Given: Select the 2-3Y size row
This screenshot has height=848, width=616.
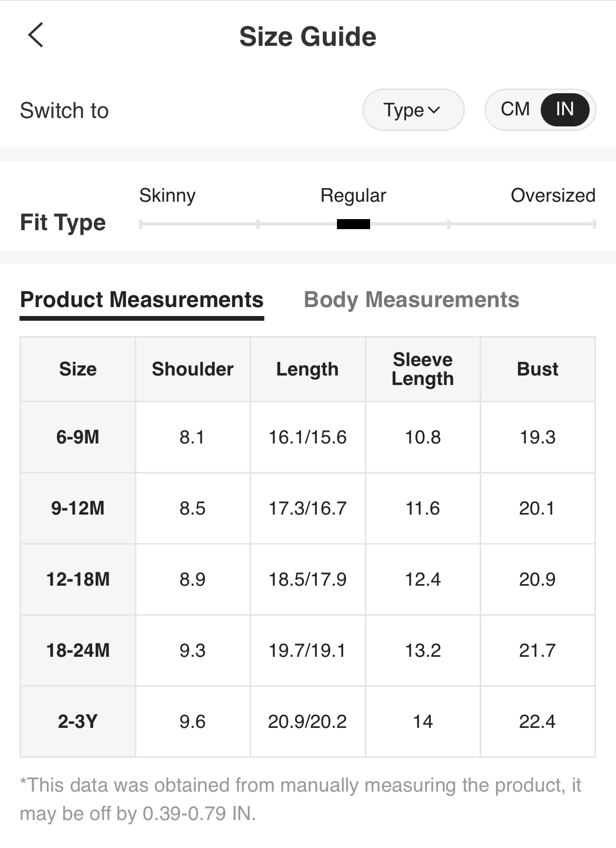Looking at the screenshot, I should click(x=78, y=722).
